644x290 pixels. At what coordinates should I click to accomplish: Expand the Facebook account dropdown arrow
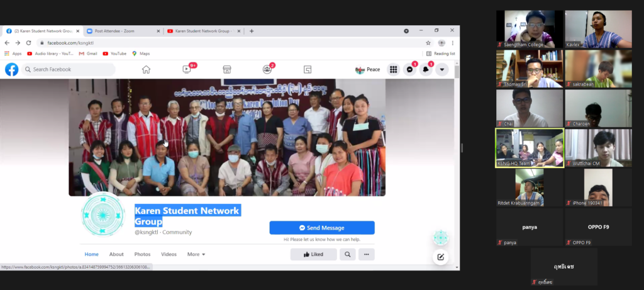click(x=442, y=69)
